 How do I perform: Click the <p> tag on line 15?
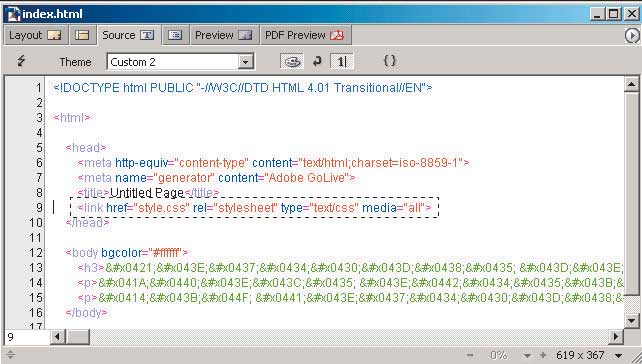(87, 298)
